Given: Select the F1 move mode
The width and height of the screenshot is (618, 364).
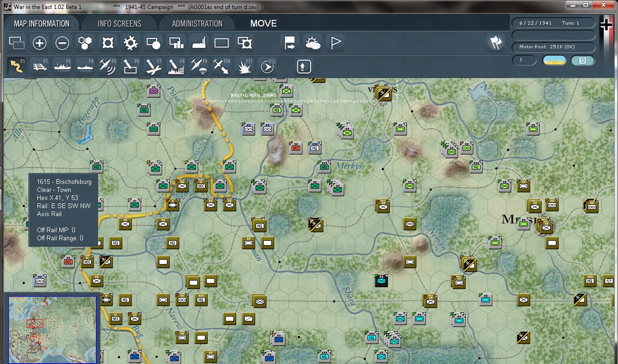Looking at the screenshot, I should (x=17, y=66).
